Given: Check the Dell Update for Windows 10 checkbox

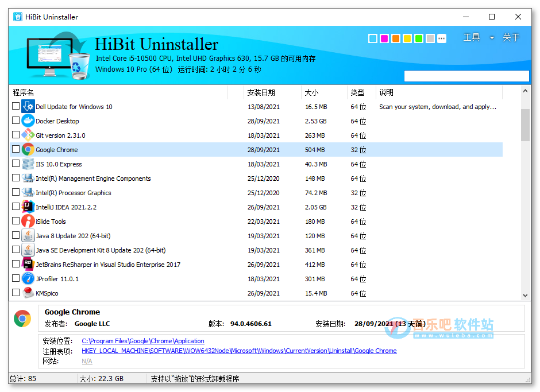Looking at the screenshot, I should click(x=16, y=106).
